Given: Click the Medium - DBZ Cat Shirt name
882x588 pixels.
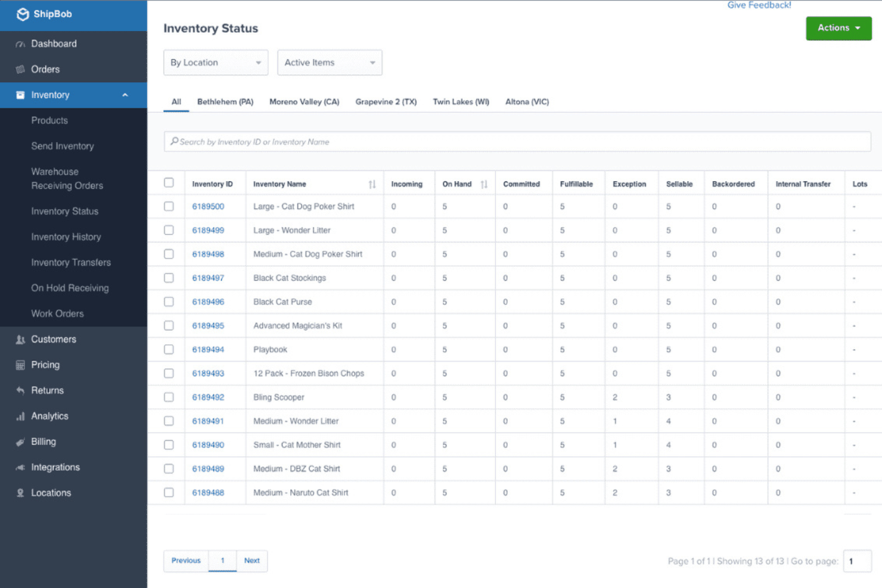Looking at the screenshot, I should 297,469.
